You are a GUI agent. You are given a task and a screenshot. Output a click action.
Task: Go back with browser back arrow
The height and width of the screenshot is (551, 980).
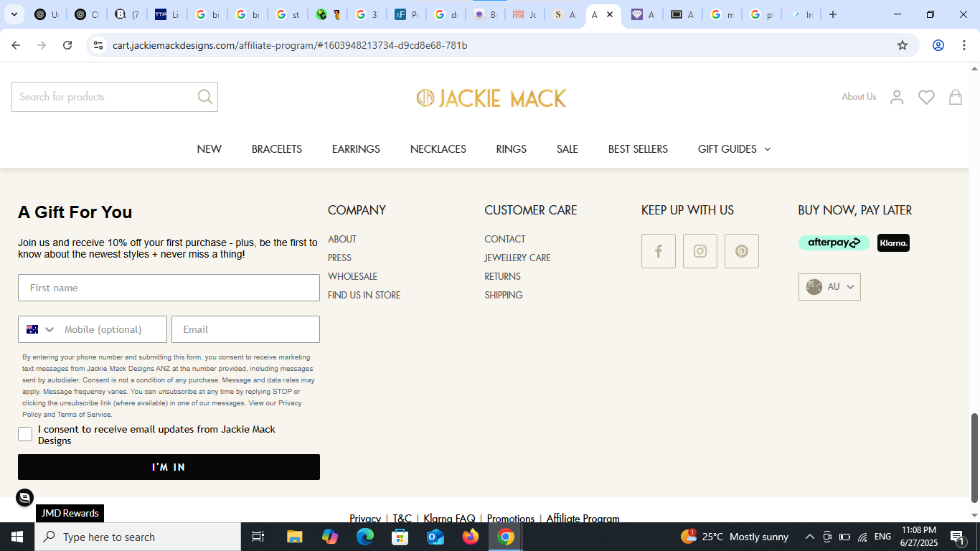(x=16, y=45)
